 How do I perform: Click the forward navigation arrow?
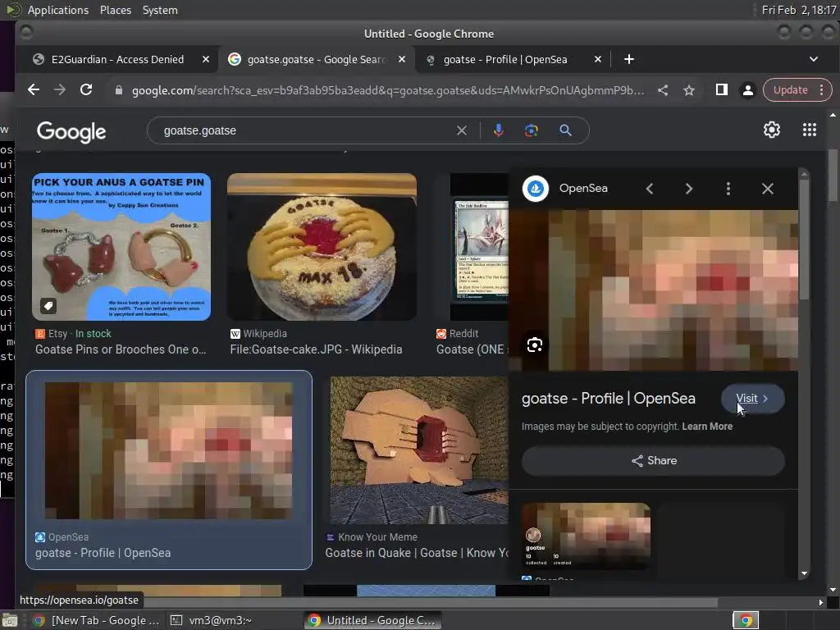[59, 90]
